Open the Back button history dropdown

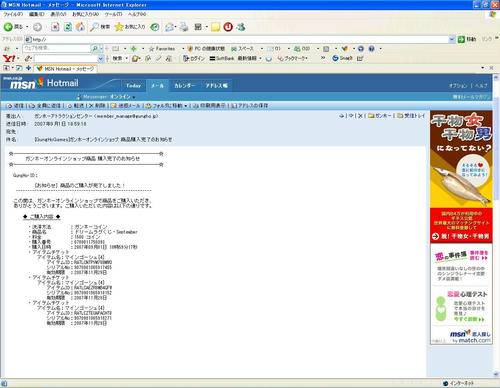[x=27, y=27]
